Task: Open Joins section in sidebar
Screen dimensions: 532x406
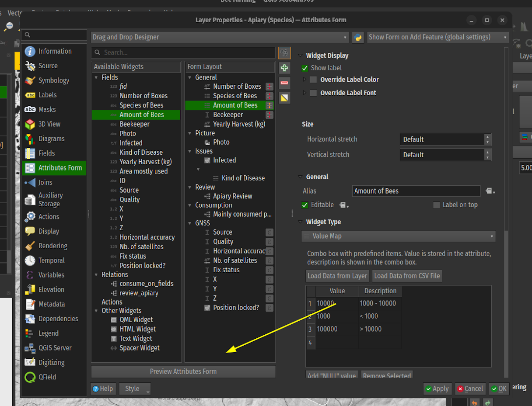Action: [45, 182]
